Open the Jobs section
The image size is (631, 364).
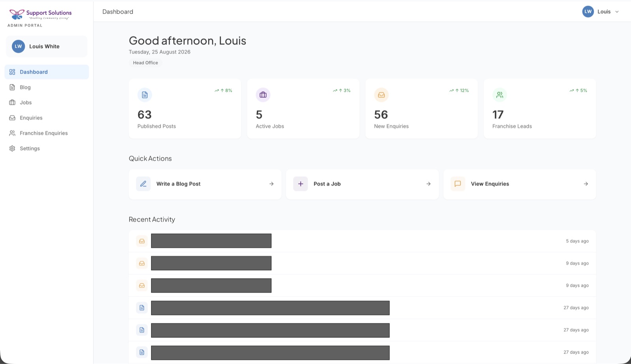tap(47, 102)
